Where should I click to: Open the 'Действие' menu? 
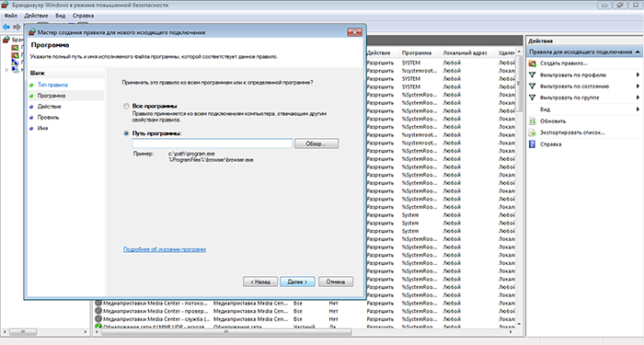tap(36, 16)
